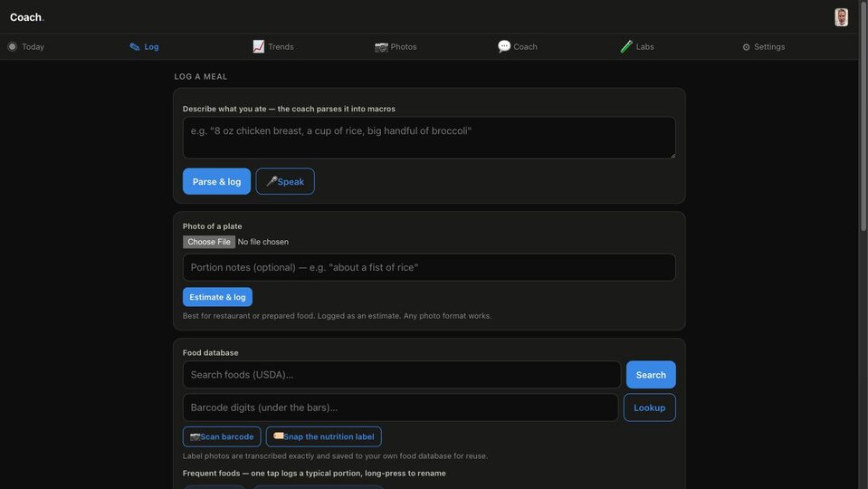Open the Trends tab
The image size is (868, 489).
(273, 46)
